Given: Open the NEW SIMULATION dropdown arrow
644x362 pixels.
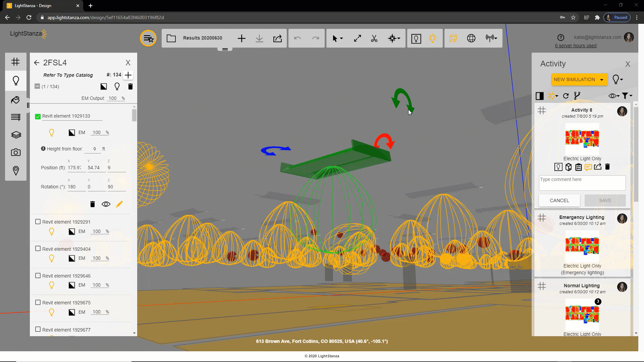Looking at the screenshot, I should pyautogui.click(x=602, y=80).
